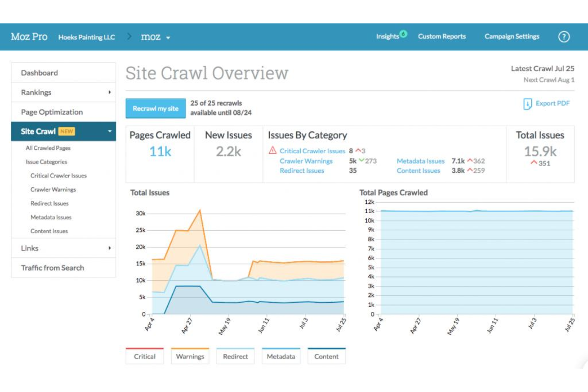Open Metadata Issues in sidebar
Screen dimensions: 588x392
(51, 217)
